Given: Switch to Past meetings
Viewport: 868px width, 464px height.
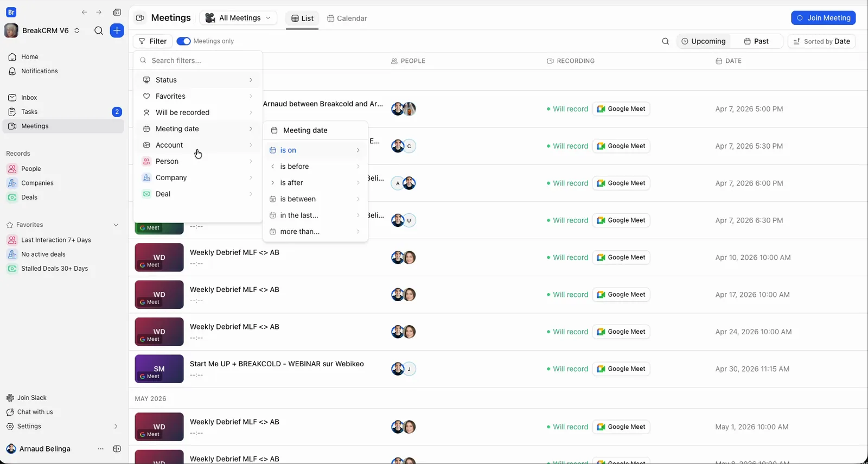Looking at the screenshot, I should 756,41.
